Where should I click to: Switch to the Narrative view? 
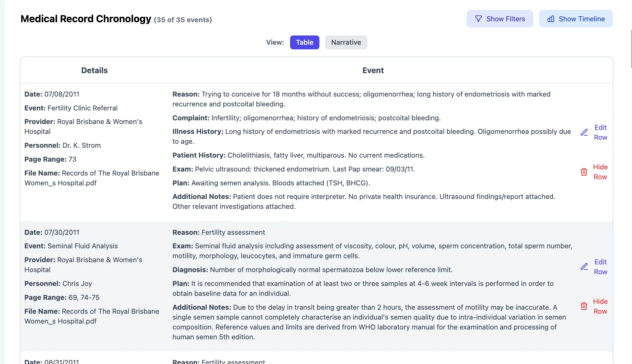346,42
